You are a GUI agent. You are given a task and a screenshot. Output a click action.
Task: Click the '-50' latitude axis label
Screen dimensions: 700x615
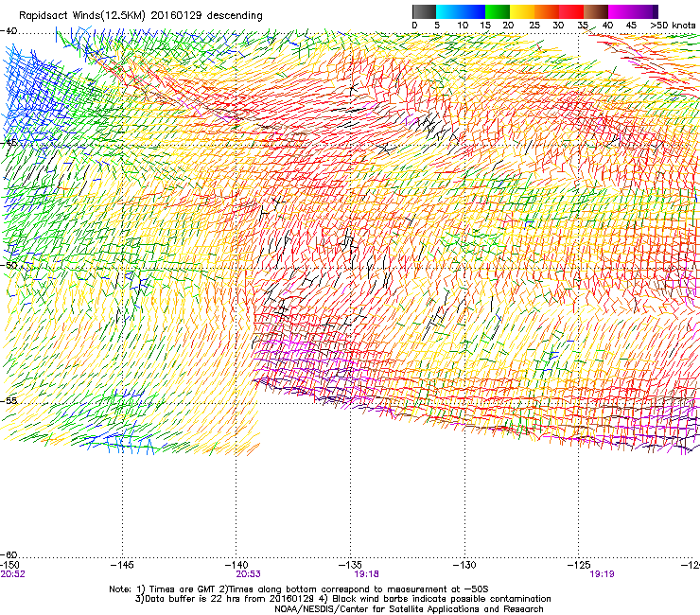(9, 265)
